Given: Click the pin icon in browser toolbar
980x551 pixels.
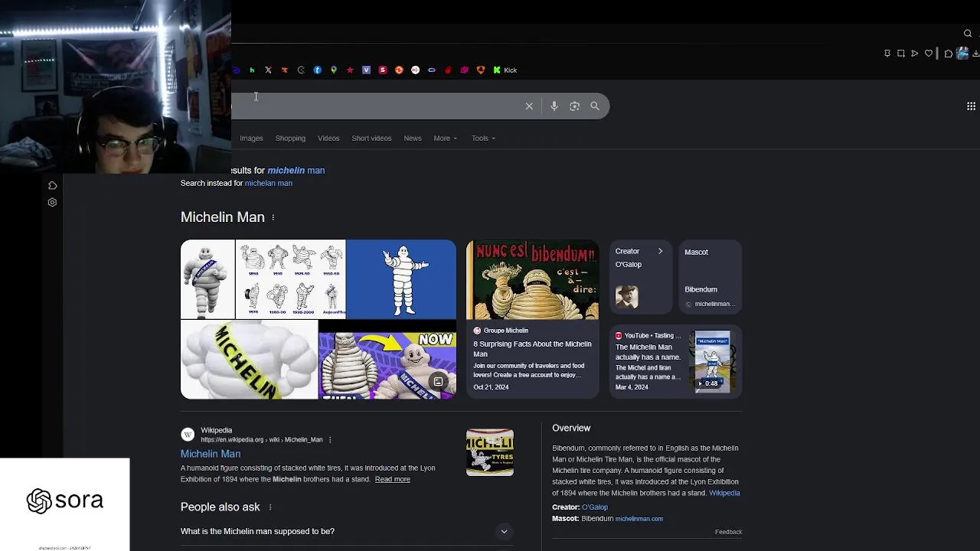Looking at the screenshot, I should [x=887, y=54].
